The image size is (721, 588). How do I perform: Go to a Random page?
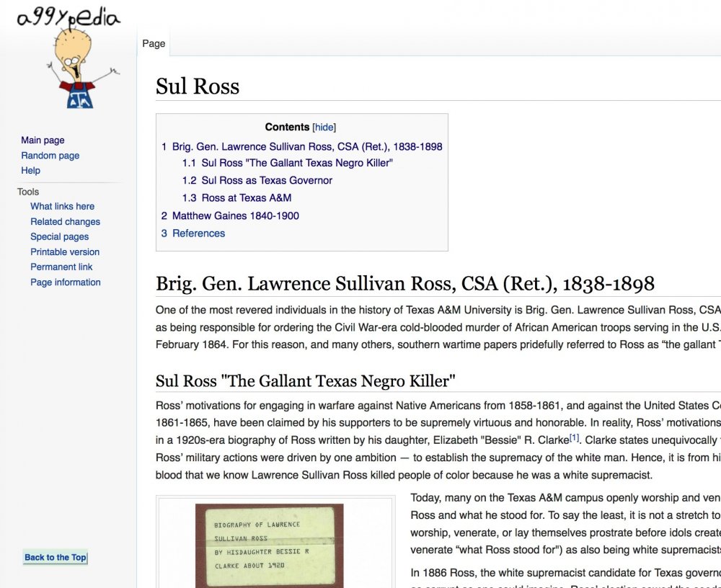(x=50, y=155)
